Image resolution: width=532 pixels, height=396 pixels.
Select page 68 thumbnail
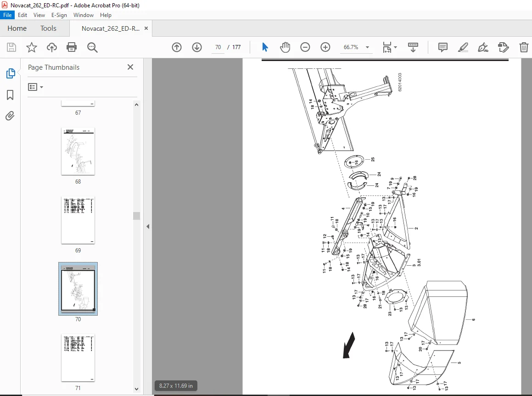[x=78, y=151]
